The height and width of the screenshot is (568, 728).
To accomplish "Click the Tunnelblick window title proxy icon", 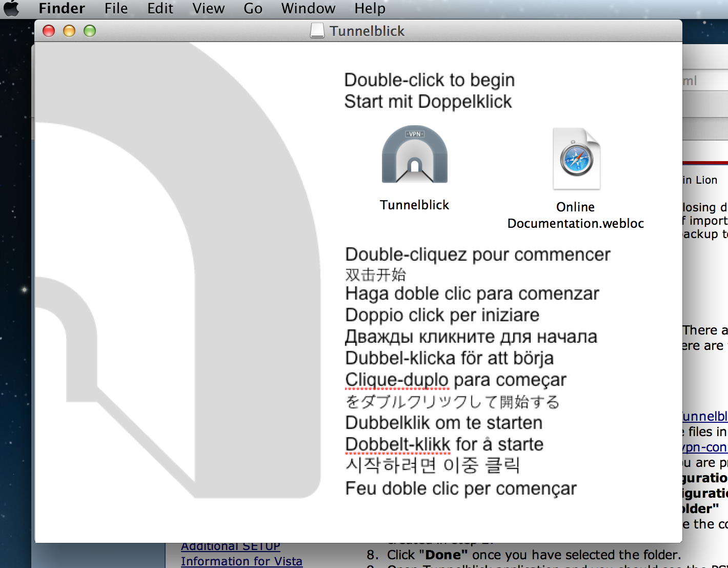I will [317, 31].
